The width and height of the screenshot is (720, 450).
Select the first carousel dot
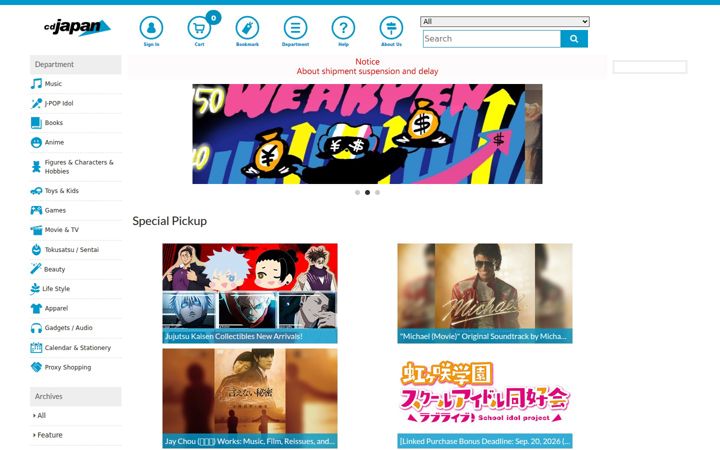click(357, 192)
